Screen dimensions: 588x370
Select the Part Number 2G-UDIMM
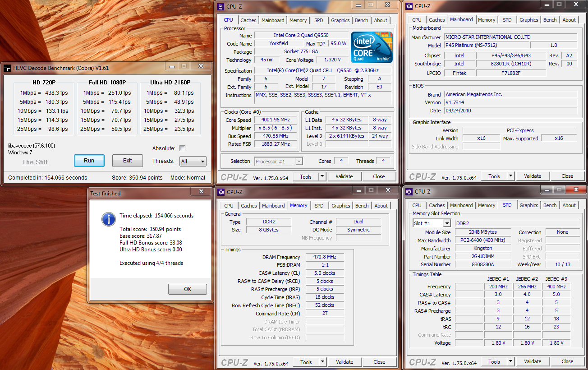[x=482, y=256]
